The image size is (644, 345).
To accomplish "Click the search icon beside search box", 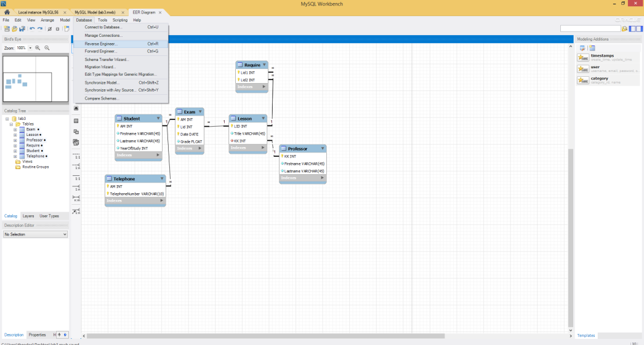I will click(625, 29).
